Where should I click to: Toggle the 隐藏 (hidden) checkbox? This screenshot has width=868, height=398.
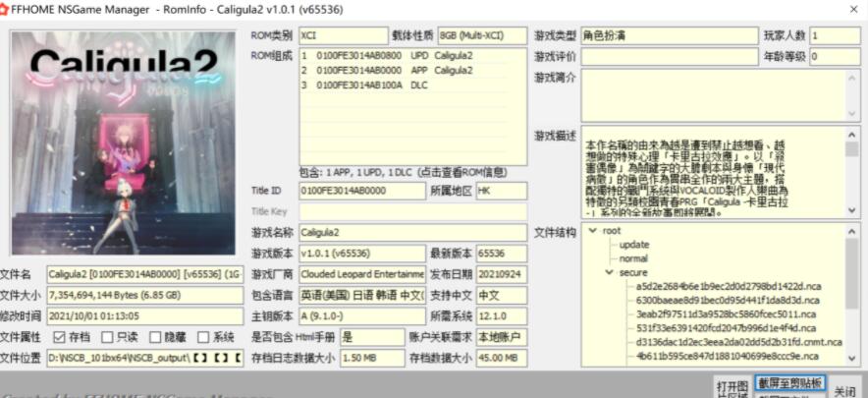tap(155, 337)
